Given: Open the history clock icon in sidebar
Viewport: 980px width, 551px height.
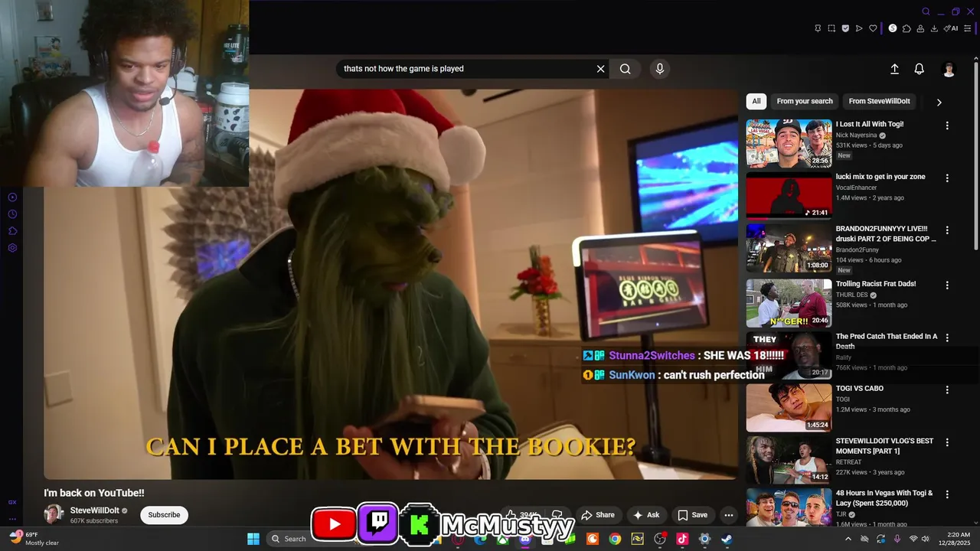Looking at the screenshot, I should (x=12, y=214).
